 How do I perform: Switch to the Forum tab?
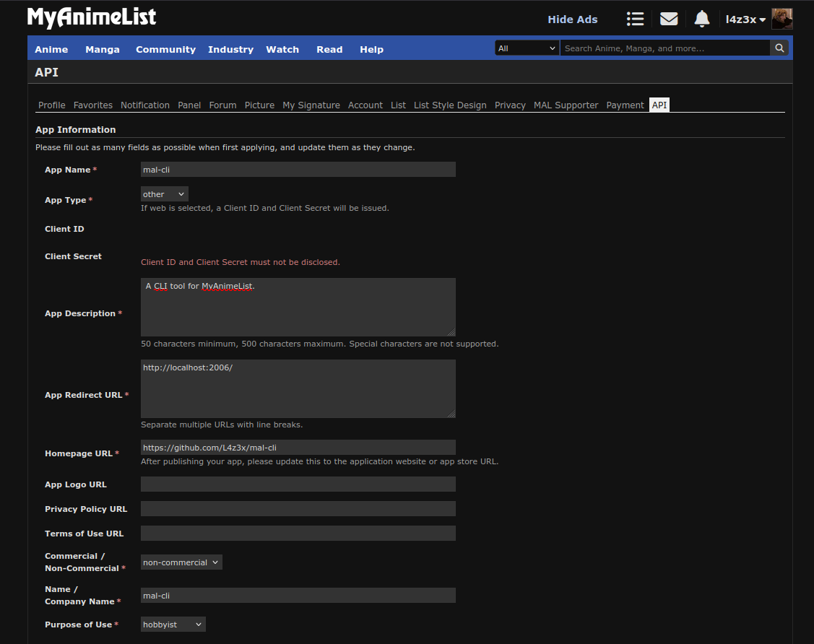pos(222,105)
